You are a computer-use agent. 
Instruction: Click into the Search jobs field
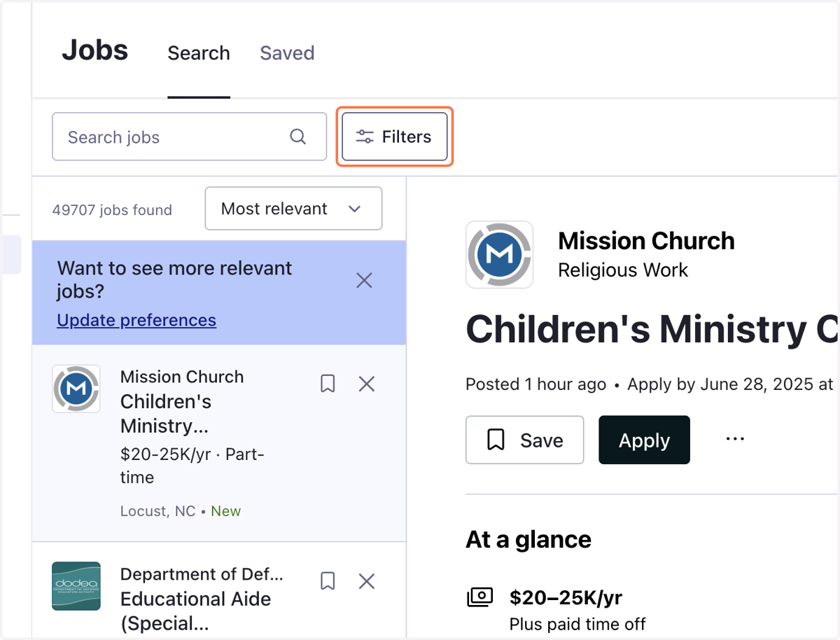[x=189, y=137]
